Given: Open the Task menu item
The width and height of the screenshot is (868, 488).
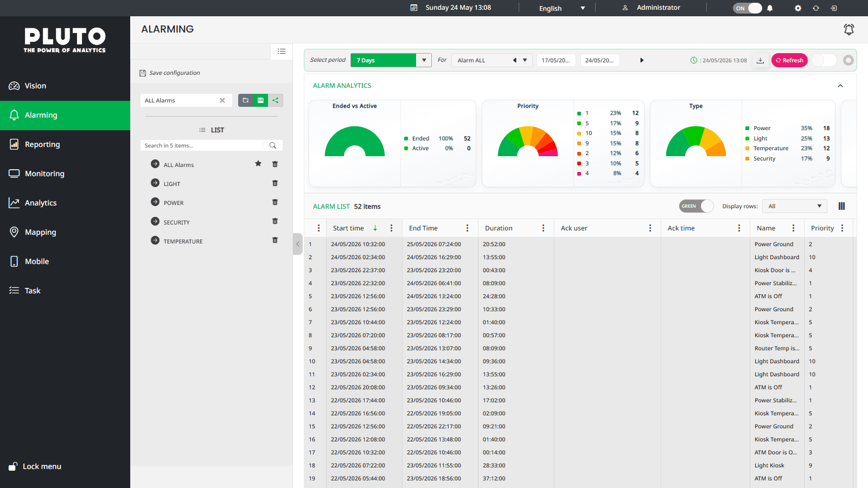Looking at the screenshot, I should pyautogui.click(x=65, y=291).
